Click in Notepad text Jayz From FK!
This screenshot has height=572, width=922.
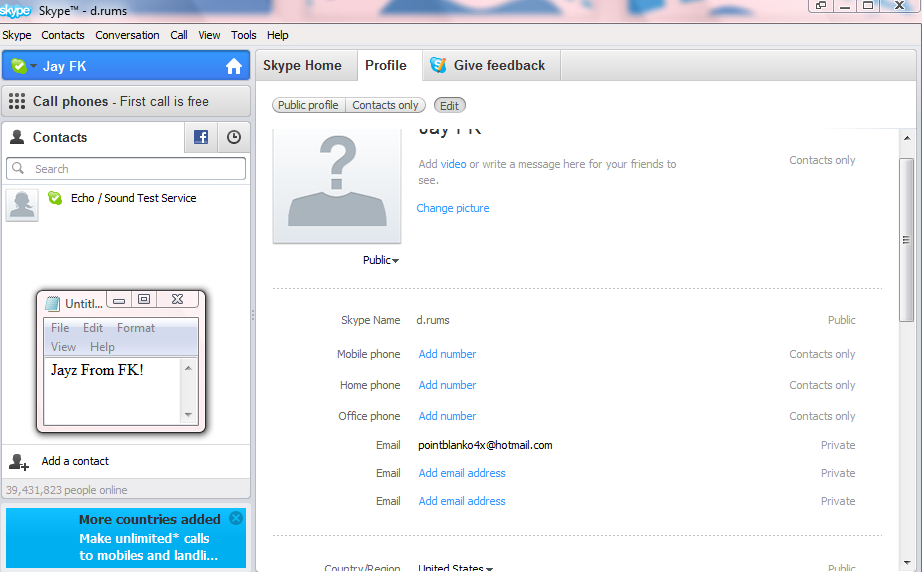[97, 370]
